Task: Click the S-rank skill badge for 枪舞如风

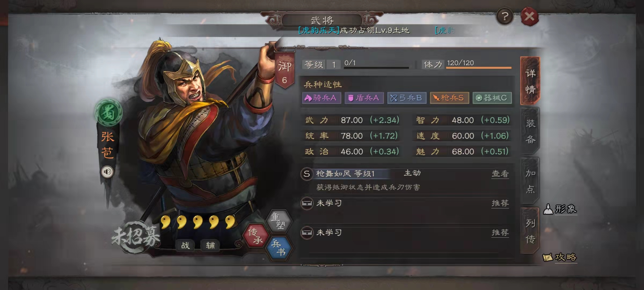Action: 307,174
